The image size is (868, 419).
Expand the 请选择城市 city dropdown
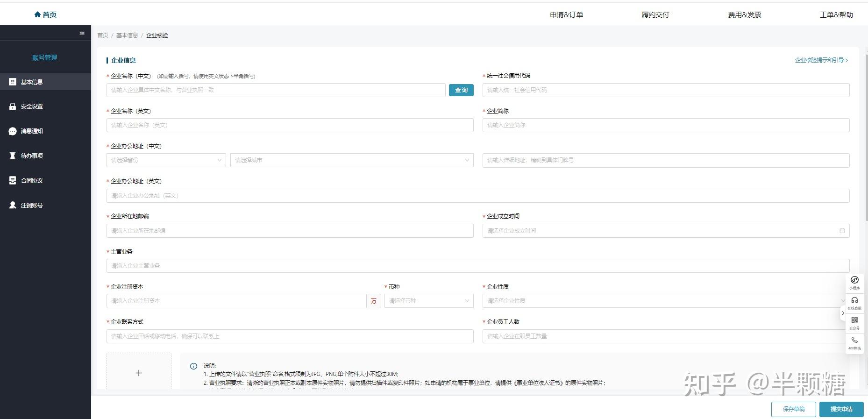352,160
